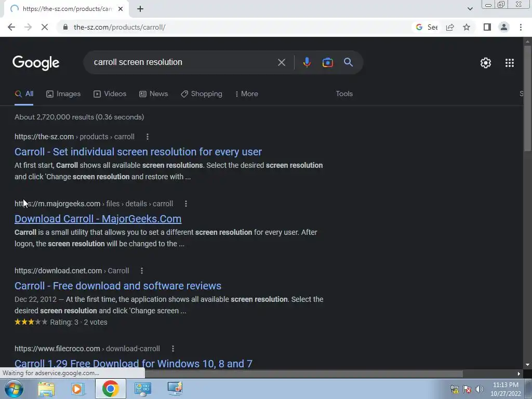Click the site lock icon in address bar
This screenshot has height=399, width=532.
(65, 27)
